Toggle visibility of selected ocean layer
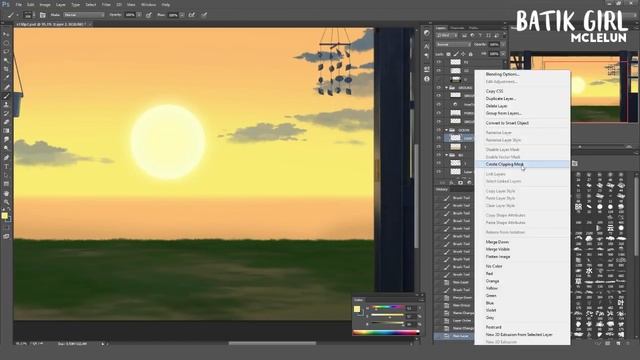Image resolution: width=640 pixels, height=360 pixels. [x=439, y=138]
